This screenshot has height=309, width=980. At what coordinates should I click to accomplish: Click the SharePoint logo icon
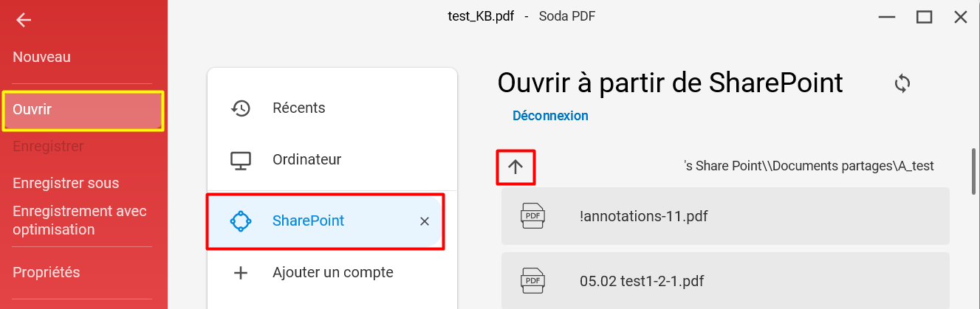241,221
